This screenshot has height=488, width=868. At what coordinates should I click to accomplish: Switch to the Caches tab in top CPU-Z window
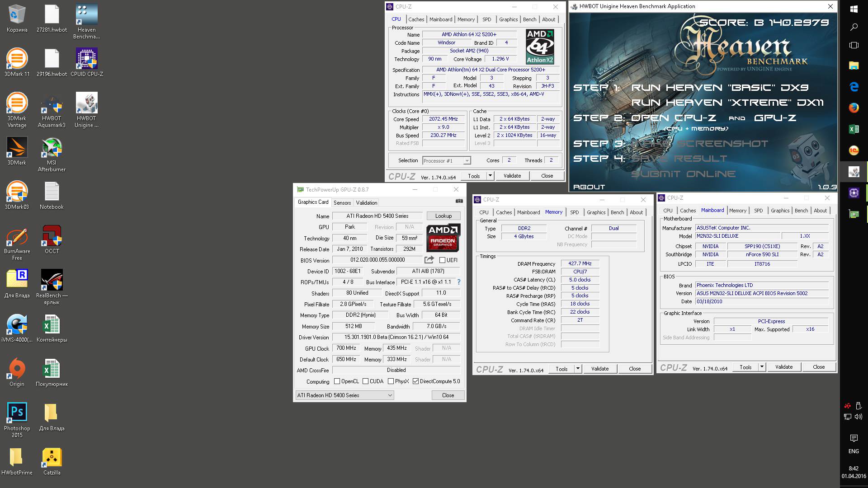pyautogui.click(x=416, y=19)
